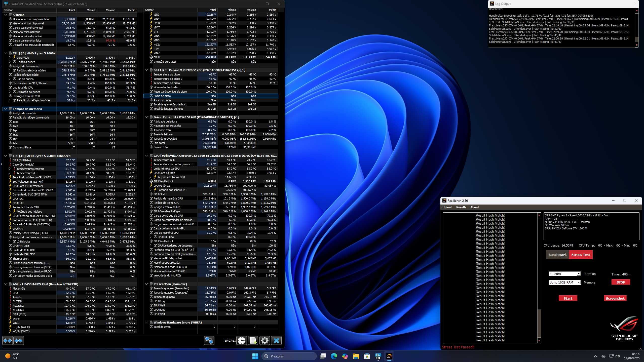Show hidden system tray icons chevron
The height and width of the screenshot is (362, 644).
pos(595,356)
